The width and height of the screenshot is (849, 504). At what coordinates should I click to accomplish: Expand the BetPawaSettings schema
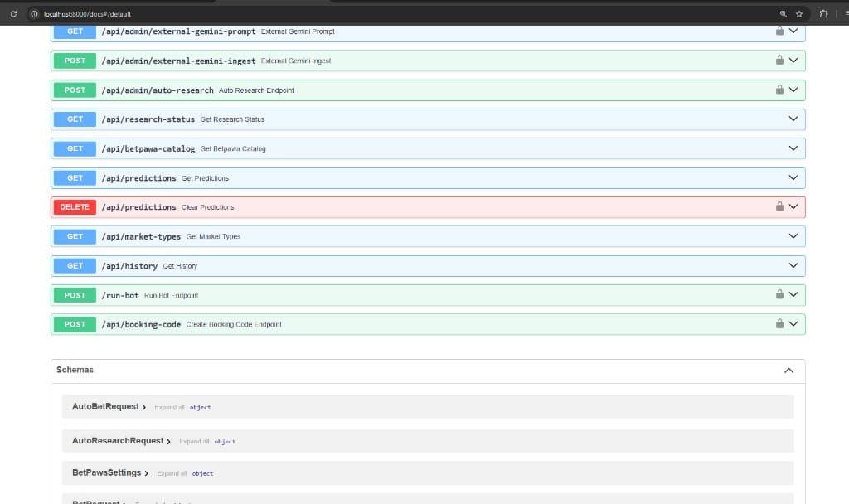point(110,472)
